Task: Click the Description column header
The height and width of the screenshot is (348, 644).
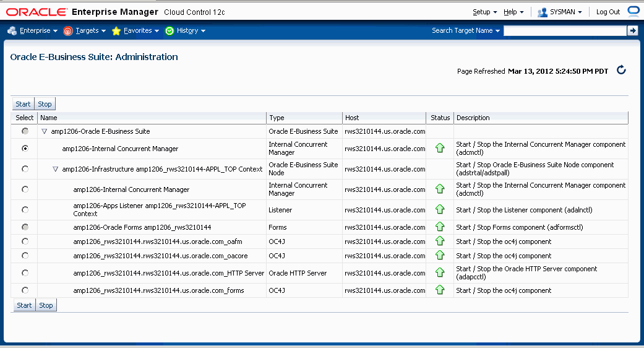Action: pyautogui.click(x=541, y=118)
